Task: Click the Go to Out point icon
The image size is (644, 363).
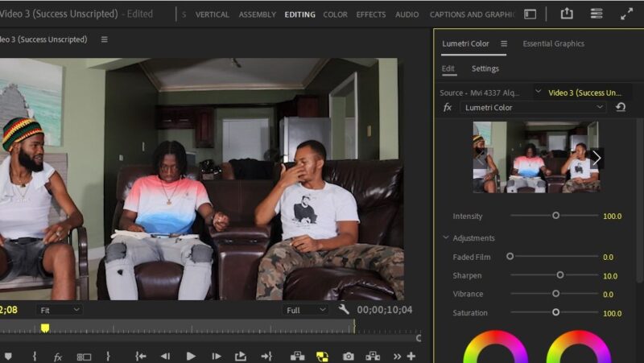Action: point(266,356)
